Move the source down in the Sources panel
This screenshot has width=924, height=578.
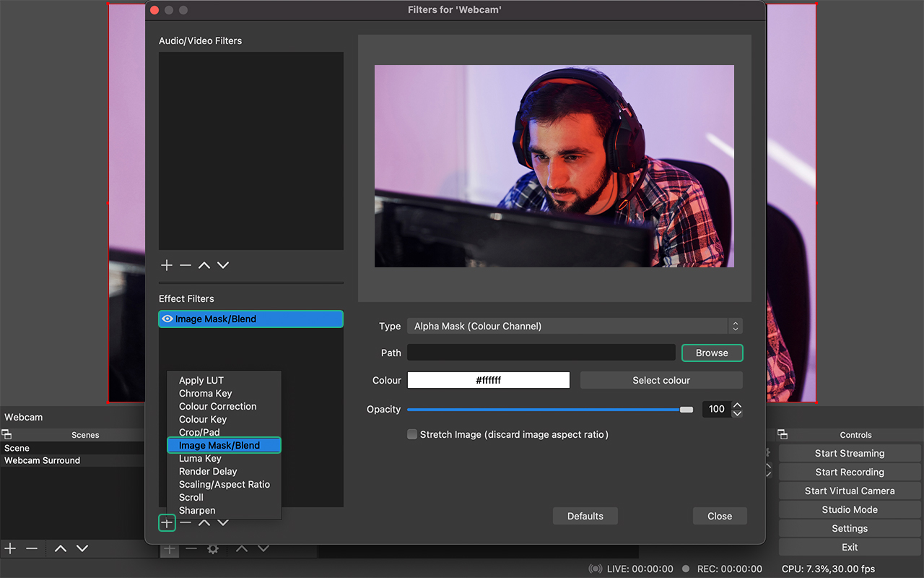pos(263,549)
